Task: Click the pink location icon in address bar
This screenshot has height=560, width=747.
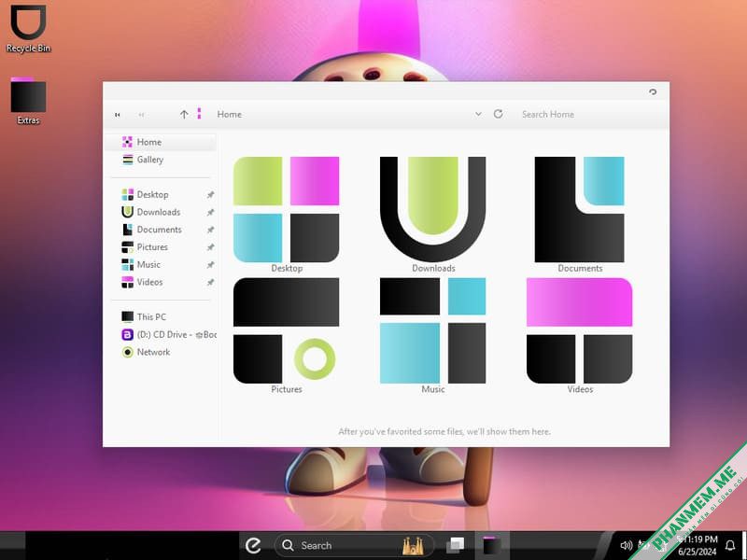Action: [x=199, y=113]
